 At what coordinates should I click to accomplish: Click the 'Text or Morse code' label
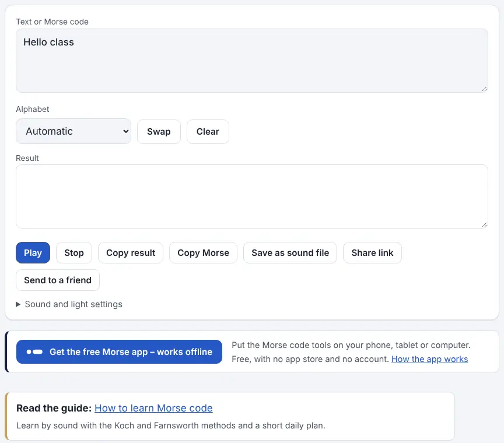click(52, 22)
